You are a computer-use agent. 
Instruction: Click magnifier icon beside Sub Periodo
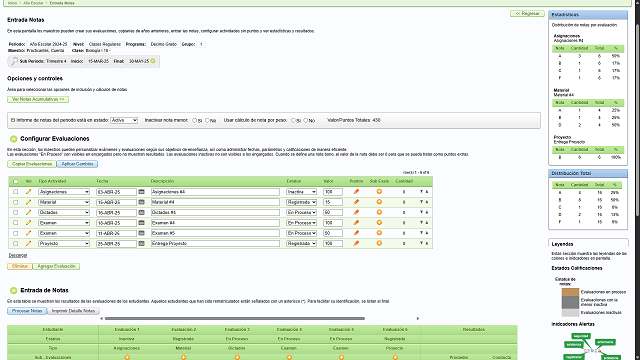14,61
